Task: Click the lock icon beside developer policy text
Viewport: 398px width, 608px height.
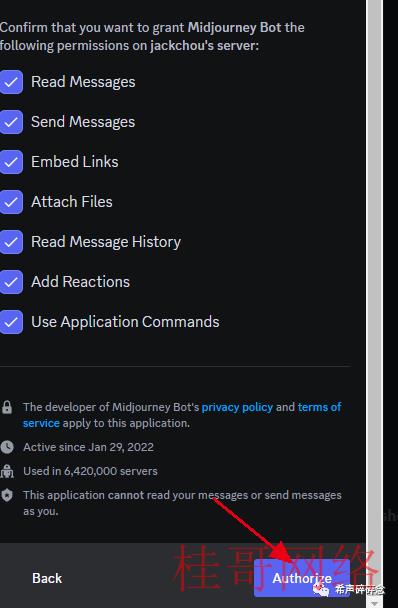Action: point(7,407)
